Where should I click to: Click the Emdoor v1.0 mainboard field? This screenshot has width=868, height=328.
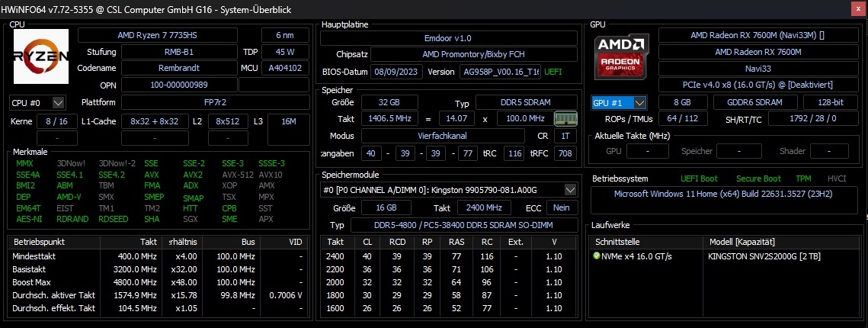448,38
